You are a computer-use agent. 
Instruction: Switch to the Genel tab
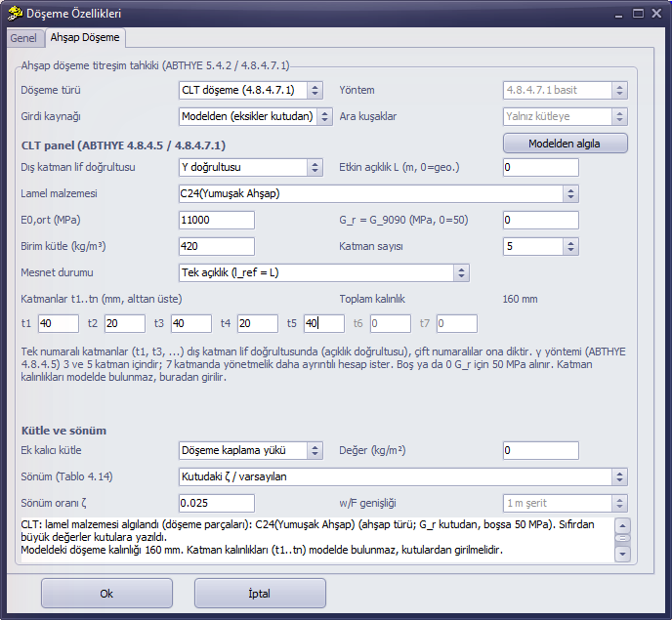tap(23, 38)
